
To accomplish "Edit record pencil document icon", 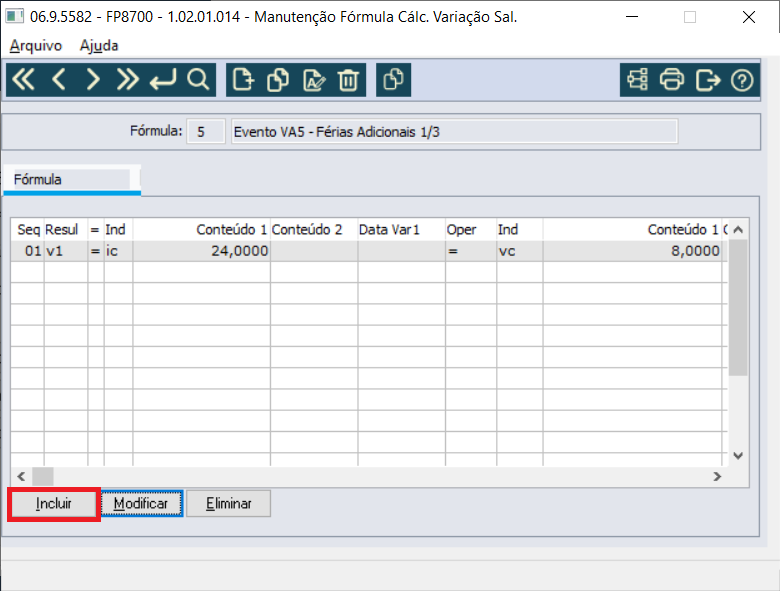I will tap(314, 80).
